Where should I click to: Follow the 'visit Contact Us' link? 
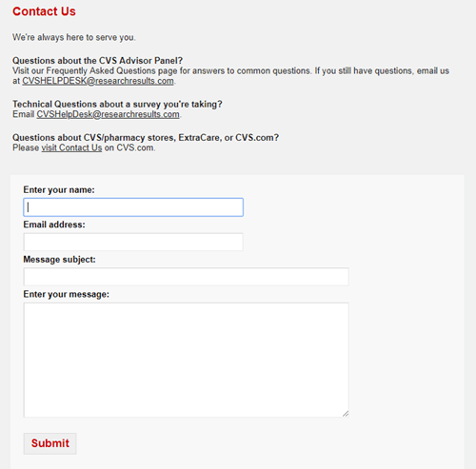(71, 147)
